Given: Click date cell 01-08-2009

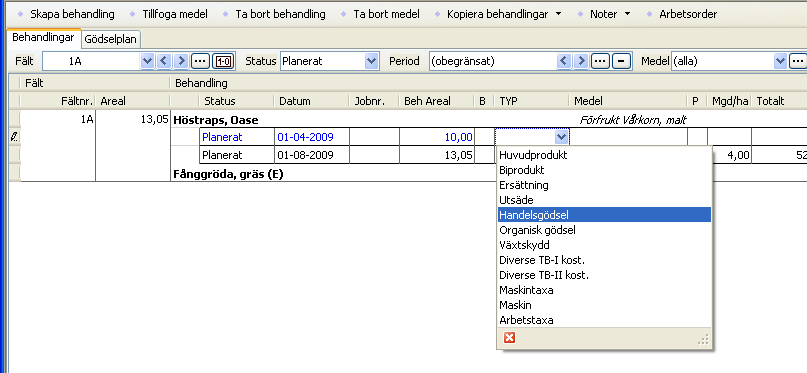Looking at the screenshot, I should click(311, 155).
